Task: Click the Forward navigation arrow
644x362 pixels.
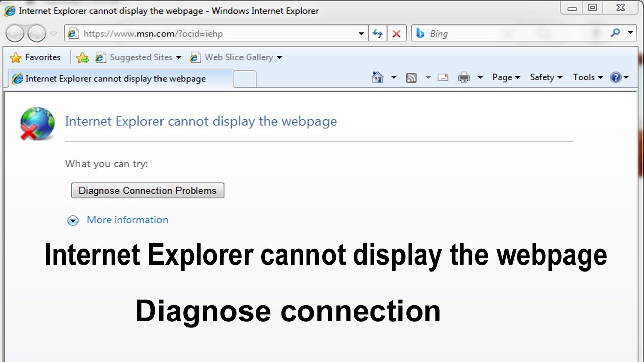Action: [x=37, y=34]
